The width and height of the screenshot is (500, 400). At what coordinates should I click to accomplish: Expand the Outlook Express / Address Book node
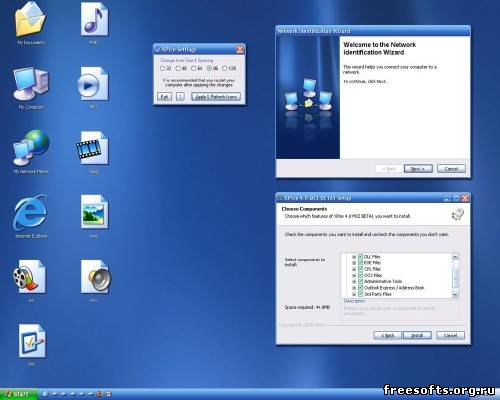coord(354,288)
